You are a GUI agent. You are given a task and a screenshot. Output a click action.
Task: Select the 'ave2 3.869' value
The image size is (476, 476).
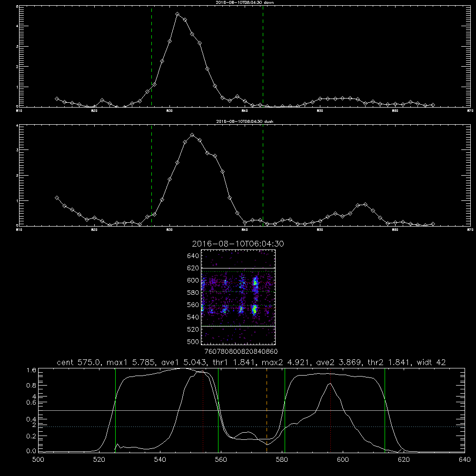[340, 362]
